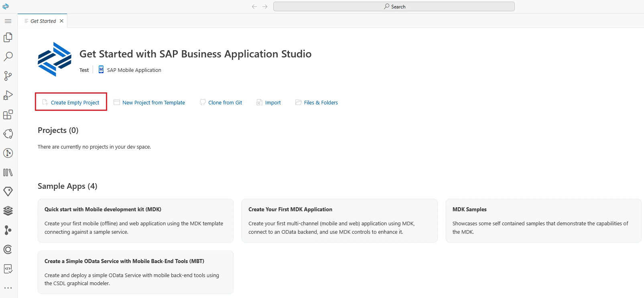Click 'There are currently no projects' message
This screenshot has height=298, width=644.
pyautogui.click(x=94, y=147)
